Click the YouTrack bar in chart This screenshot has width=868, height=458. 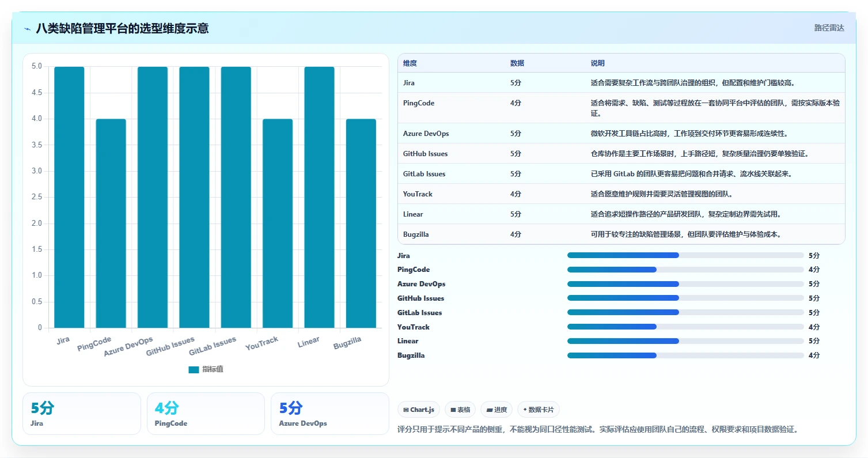pos(278,224)
